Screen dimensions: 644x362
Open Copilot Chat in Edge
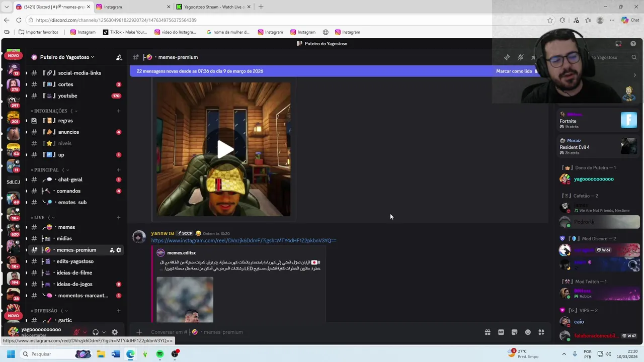pos(630,20)
